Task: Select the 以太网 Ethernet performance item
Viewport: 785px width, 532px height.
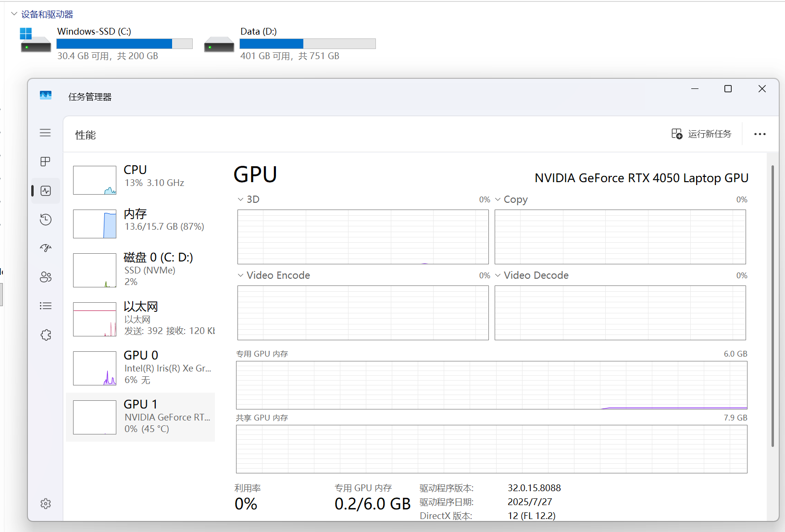Action: click(140, 319)
